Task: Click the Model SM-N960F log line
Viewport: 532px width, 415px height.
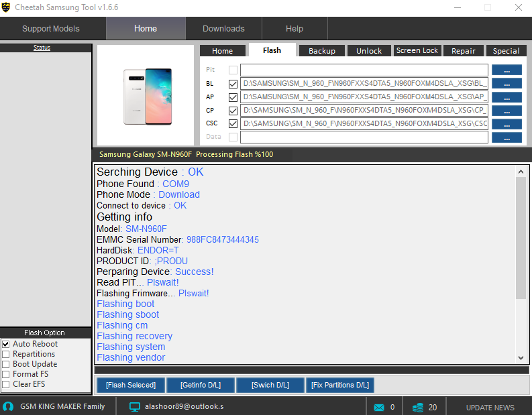Action: click(131, 229)
